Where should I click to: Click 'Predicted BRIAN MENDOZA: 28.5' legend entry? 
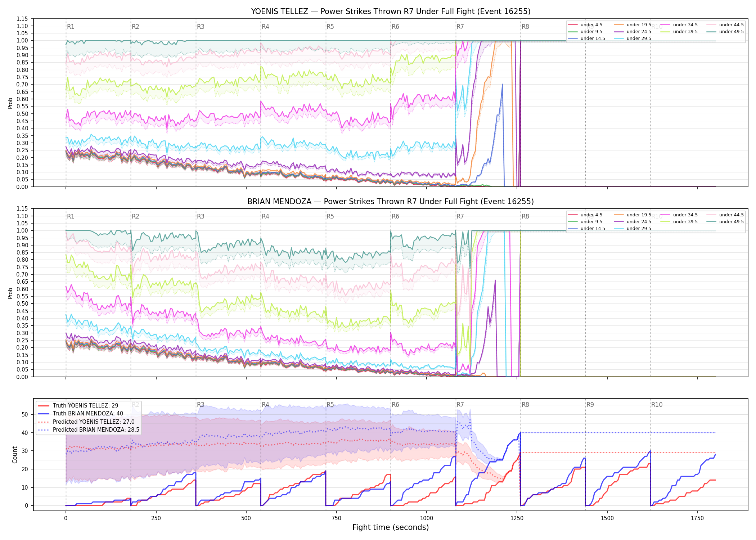[88, 430]
